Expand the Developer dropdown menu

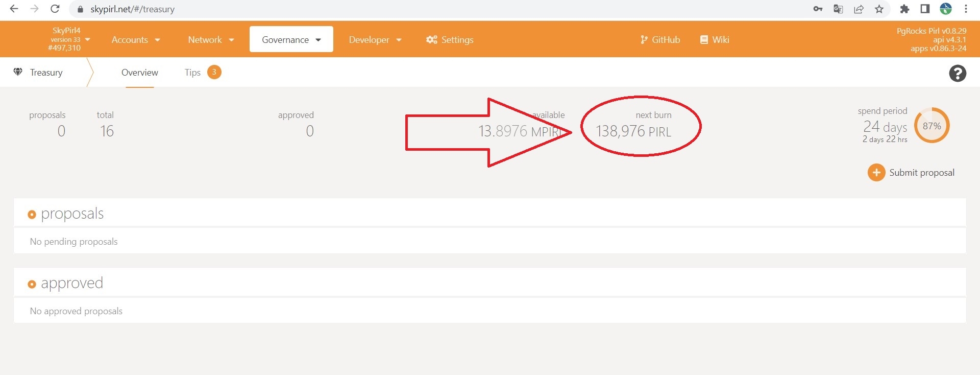tap(375, 40)
